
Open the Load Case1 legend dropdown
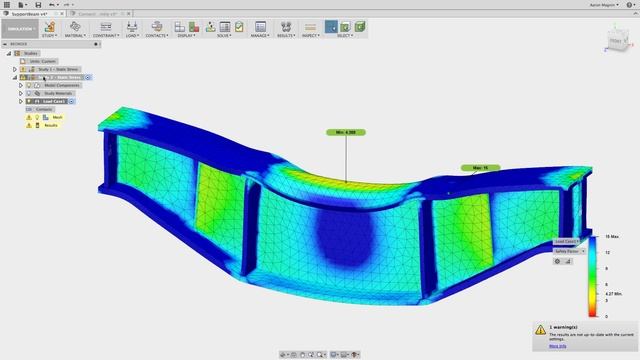pyautogui.click(x=567, y=242)
